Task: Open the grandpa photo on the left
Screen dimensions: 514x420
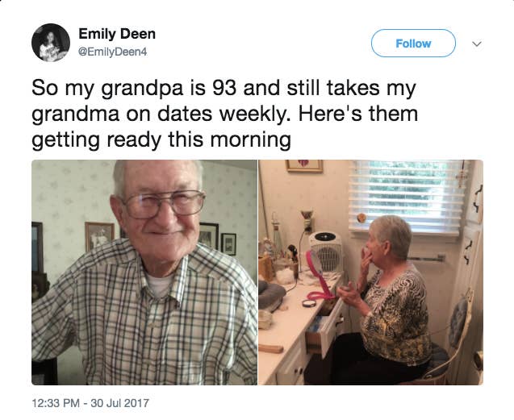Action: pos(144,272)
